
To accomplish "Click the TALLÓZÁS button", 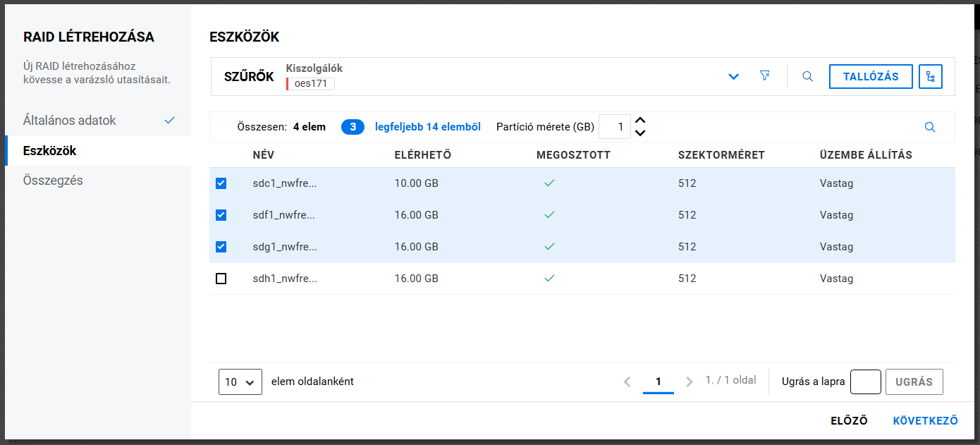I will 871,76.
